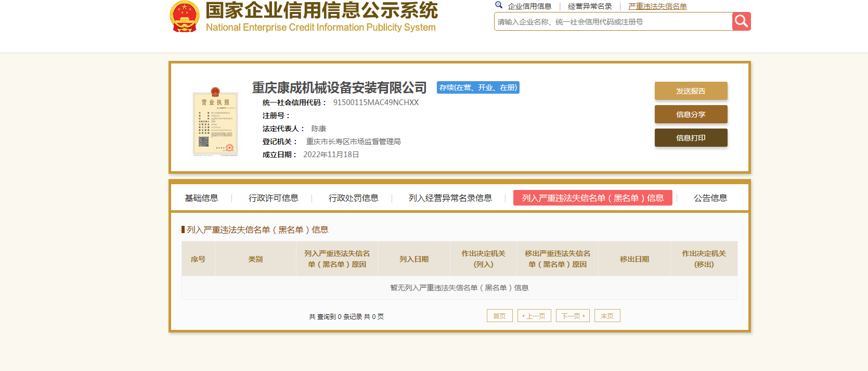Click the 移出日期 column header

(x=634, y=259)
